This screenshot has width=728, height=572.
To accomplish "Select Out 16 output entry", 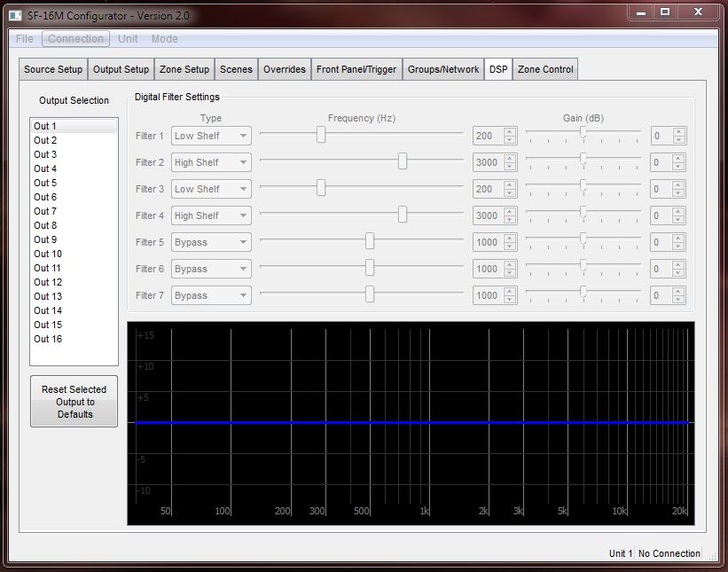I will click(x=74, y=339).
